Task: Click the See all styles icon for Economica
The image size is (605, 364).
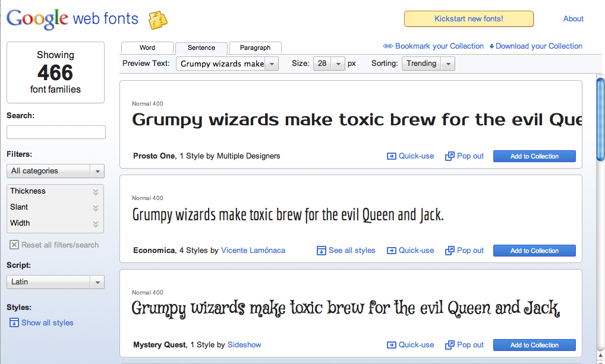Action: coord(321,251)
